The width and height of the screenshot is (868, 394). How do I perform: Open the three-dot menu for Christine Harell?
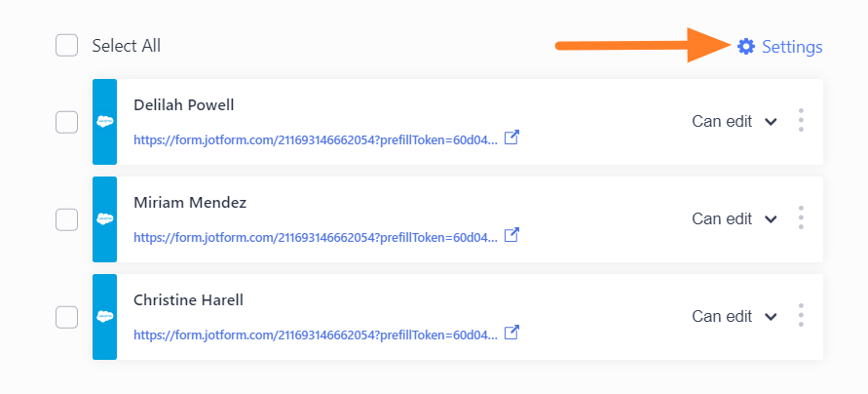pos(801,316)
